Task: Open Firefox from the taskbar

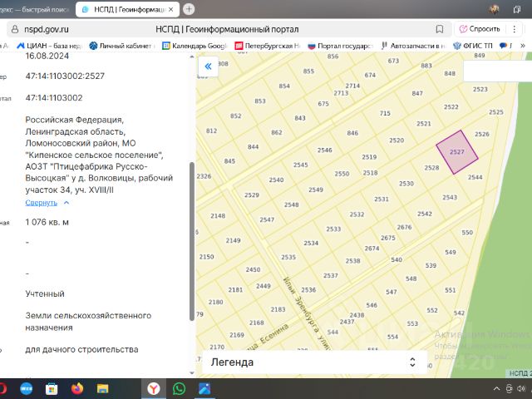Action: [x=77, y=389]
